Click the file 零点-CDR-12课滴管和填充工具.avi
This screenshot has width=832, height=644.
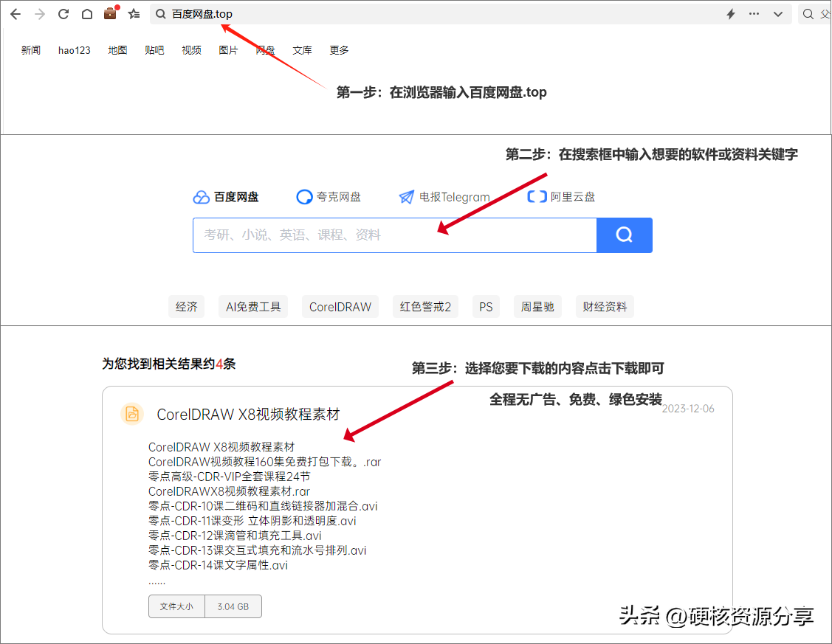(235, 536)
